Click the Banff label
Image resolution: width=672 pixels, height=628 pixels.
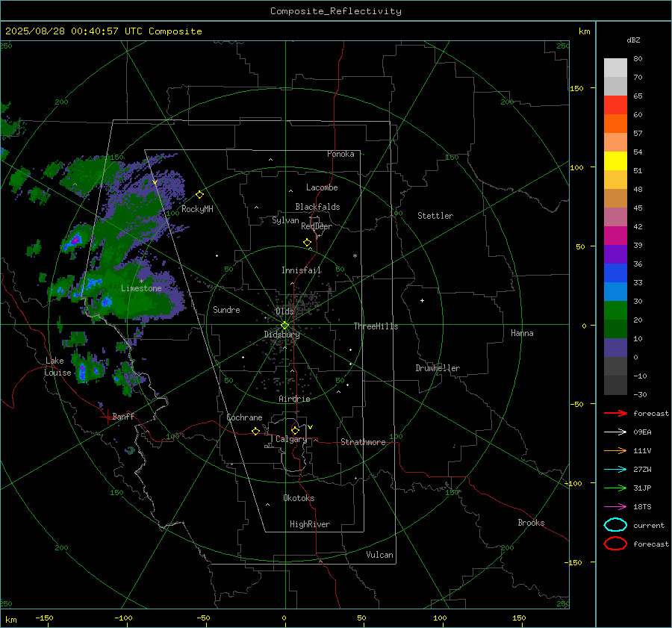click(x=123, y=417)
